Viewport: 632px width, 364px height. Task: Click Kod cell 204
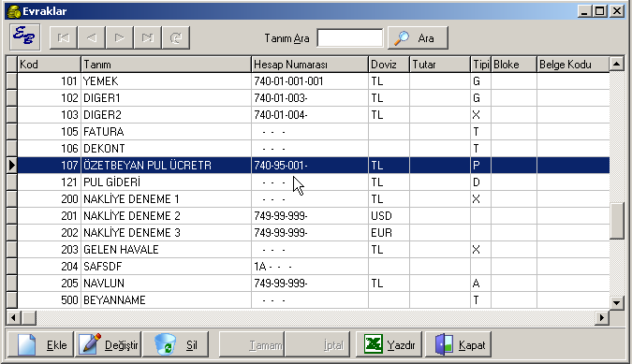(50, 266)
